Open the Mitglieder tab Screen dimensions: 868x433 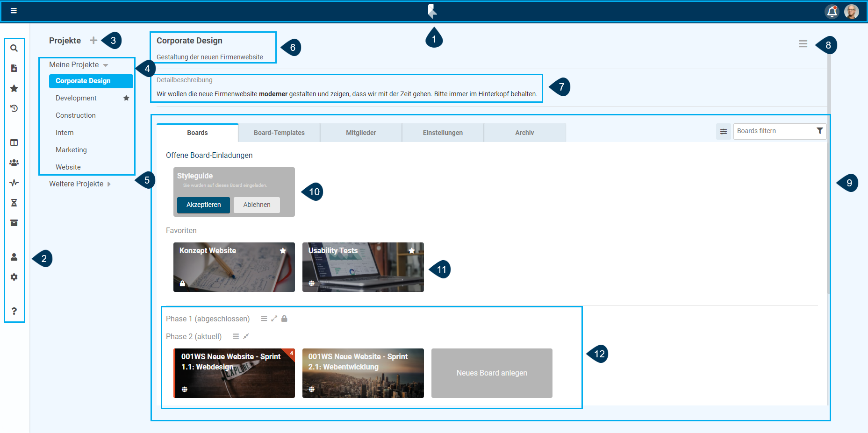[361, 133]
